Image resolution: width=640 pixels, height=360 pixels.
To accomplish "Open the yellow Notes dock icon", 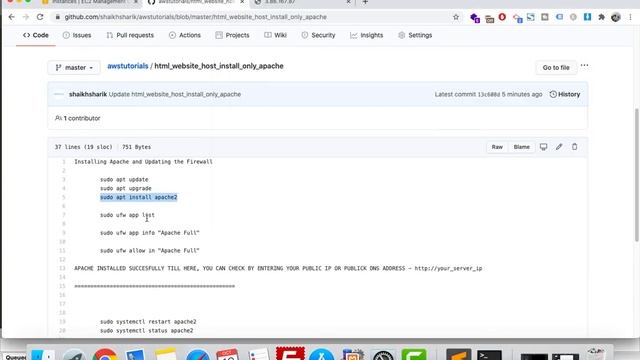I will point(166,354).
